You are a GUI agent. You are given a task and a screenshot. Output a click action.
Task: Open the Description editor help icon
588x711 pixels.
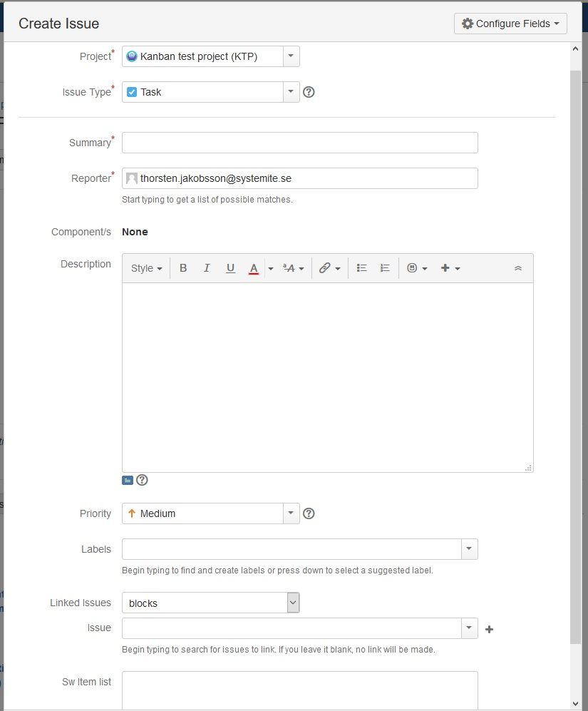(142, 480)
